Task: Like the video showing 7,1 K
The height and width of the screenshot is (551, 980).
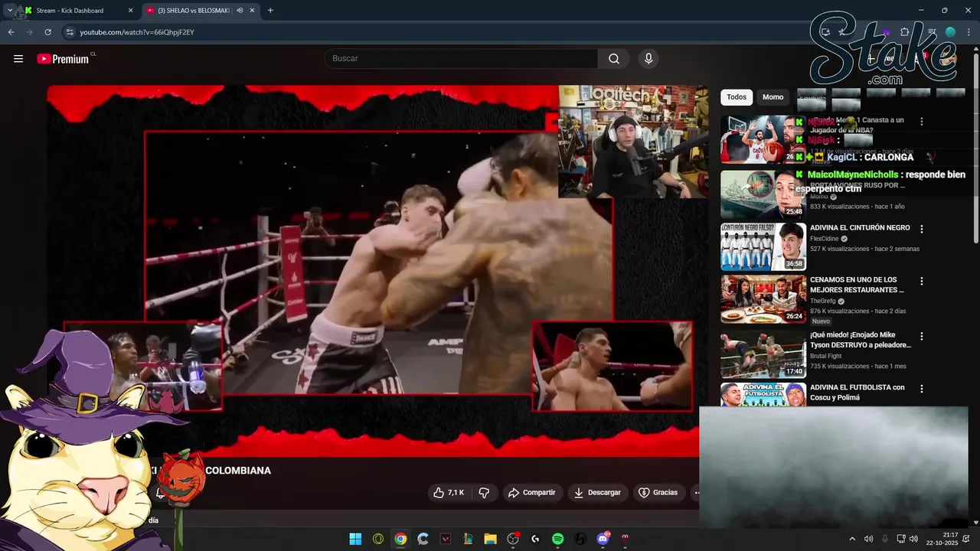Action: click(x=449, y=493)
